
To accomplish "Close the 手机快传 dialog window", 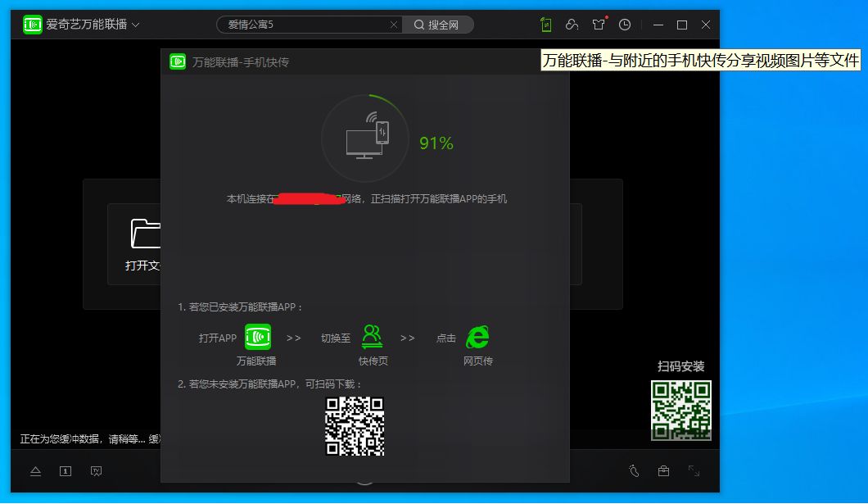I will pos(557,61).
